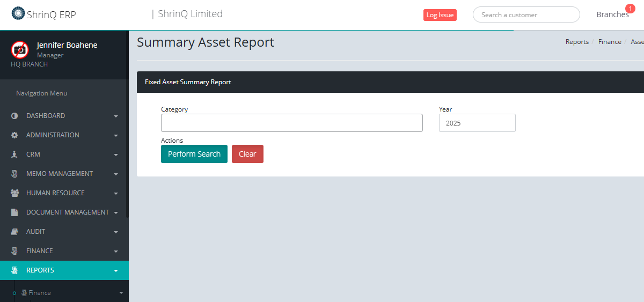
Task: Expand the Finance section caret
Action: [116, 252]
